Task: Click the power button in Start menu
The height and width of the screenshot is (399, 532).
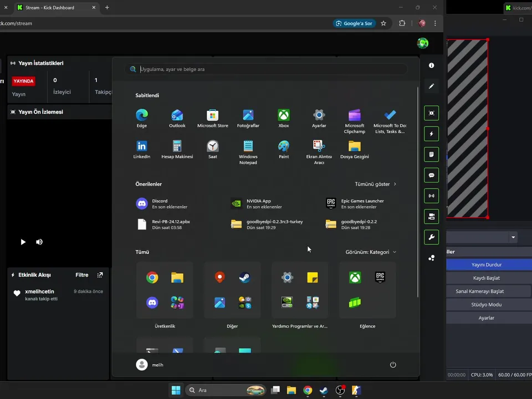Action: (x=393, y=365)
